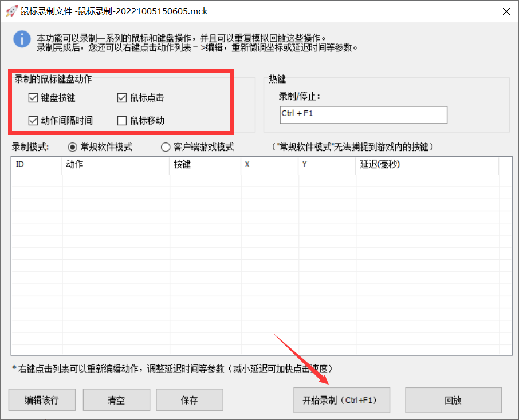Click the 开始录制 button
Viewport: 519px width, 420px height.
tap(341, 400)
